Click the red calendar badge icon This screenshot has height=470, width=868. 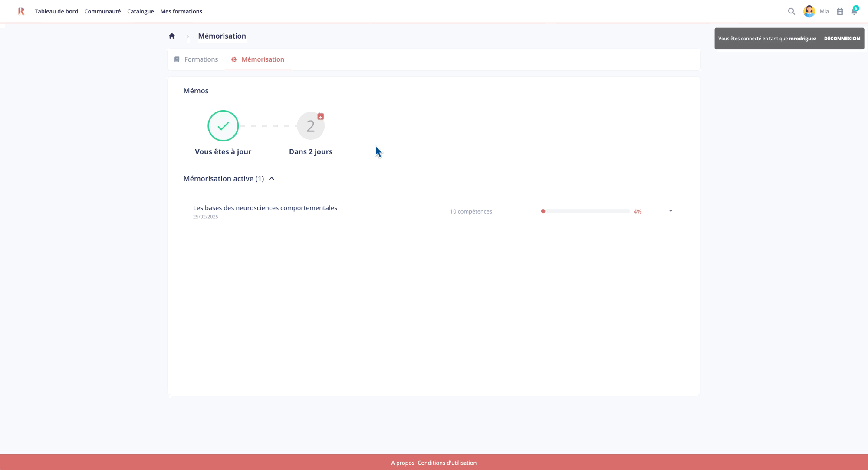320,116
